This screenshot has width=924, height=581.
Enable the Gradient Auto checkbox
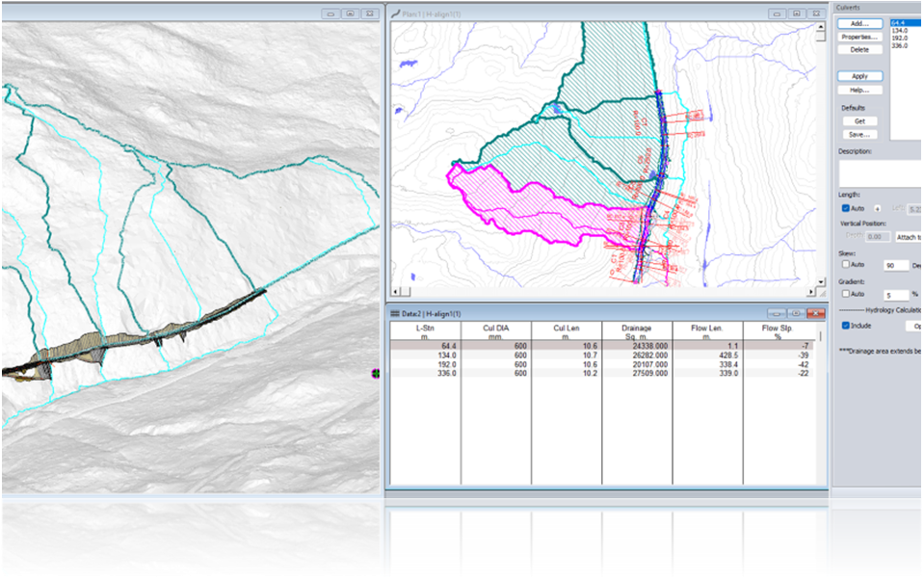coord(846,293)
